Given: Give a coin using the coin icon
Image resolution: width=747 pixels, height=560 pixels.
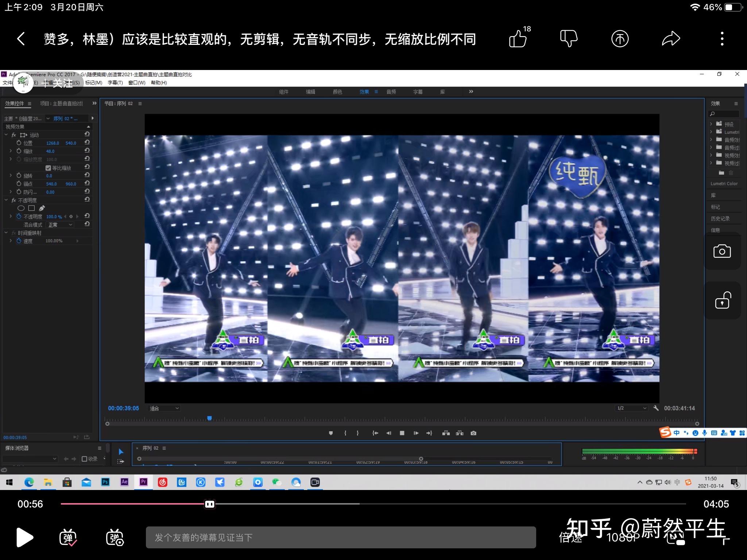Looking at the screenshot, I should (x=620, y=39).
